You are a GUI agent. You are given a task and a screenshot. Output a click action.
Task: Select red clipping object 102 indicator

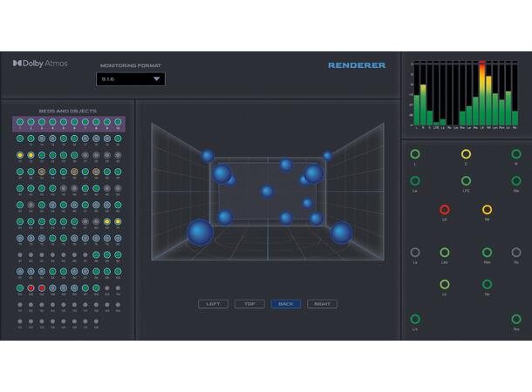31,288
